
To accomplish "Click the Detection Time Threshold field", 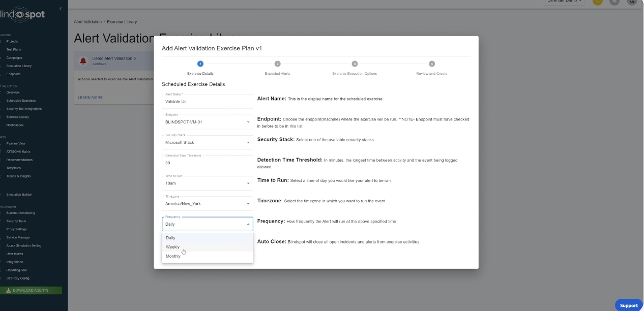I will click(x=207, y=163).
